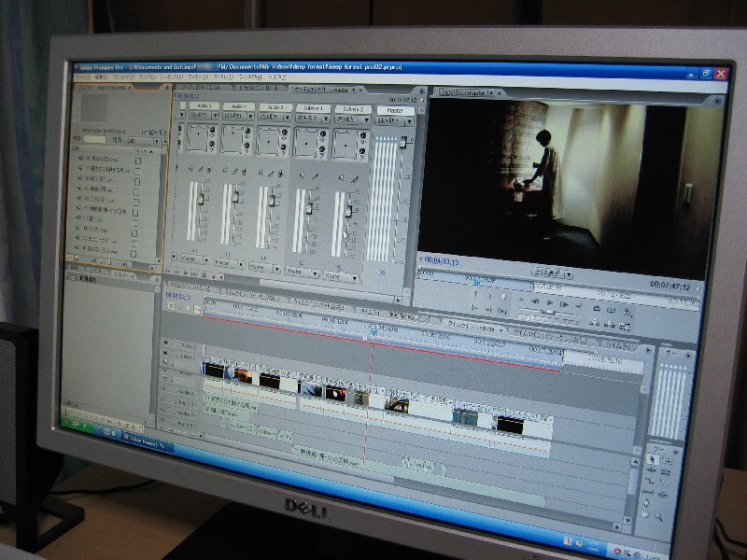Toggle checkbox of first project bin item
747x560 pixels.
(137, 161)
